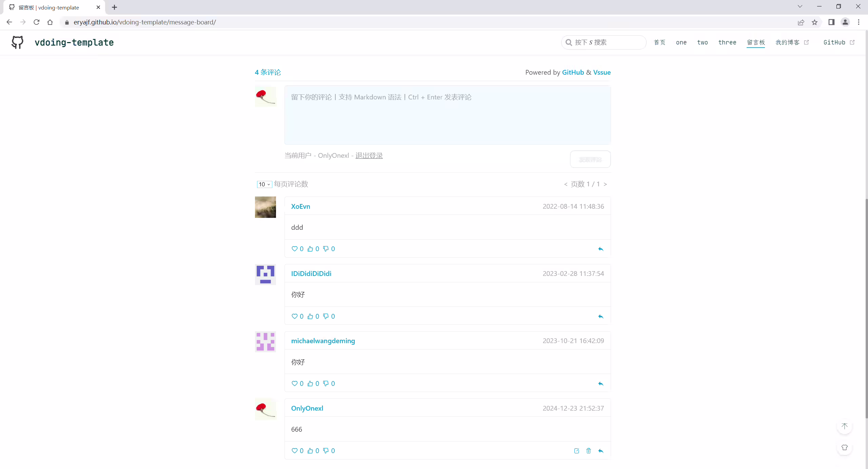Viewport: 868px width, 469px height.
Task: Heart react on XoEvn's comment
Action: [x=294, y=249]
